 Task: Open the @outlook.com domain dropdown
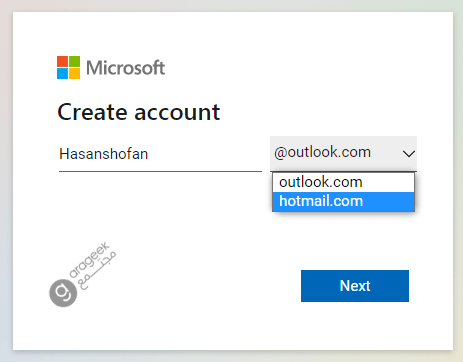(343, 153)
